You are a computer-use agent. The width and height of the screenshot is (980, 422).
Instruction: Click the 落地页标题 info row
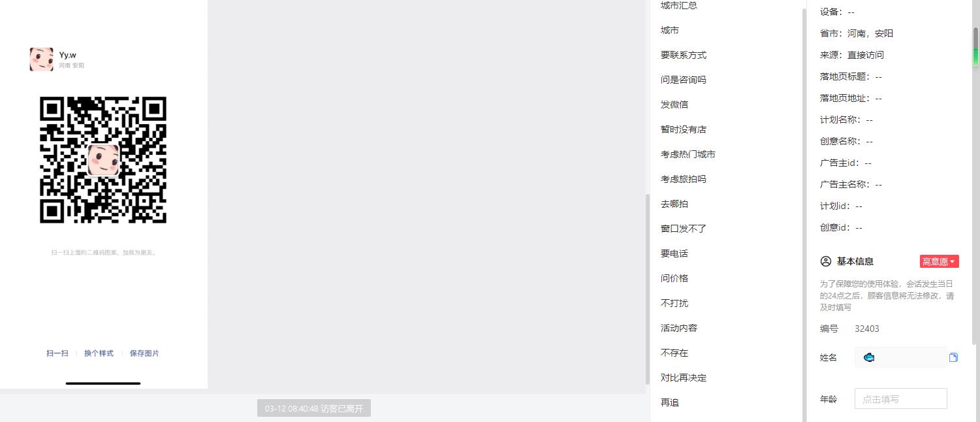[851, 76]
